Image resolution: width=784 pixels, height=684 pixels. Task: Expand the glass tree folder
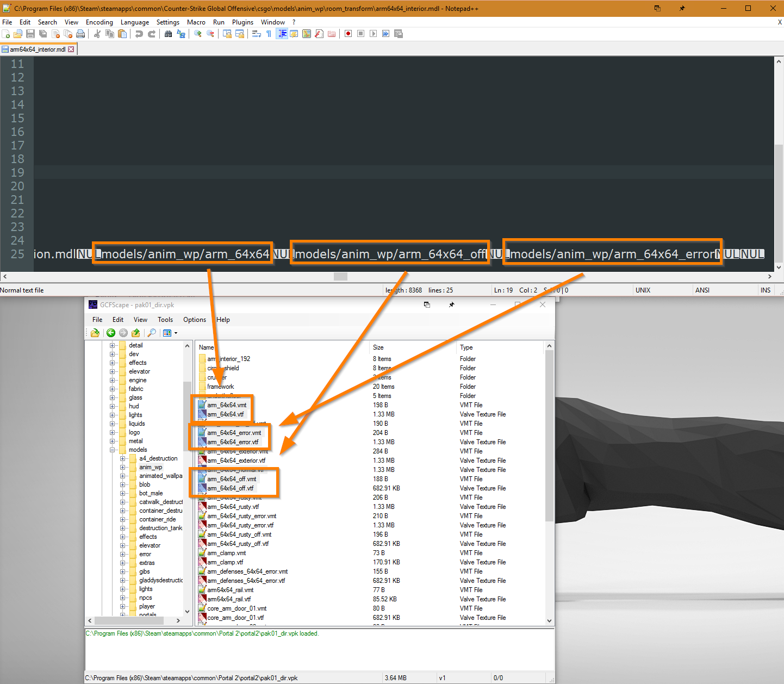pyautogui.click(x=113, y=397)
